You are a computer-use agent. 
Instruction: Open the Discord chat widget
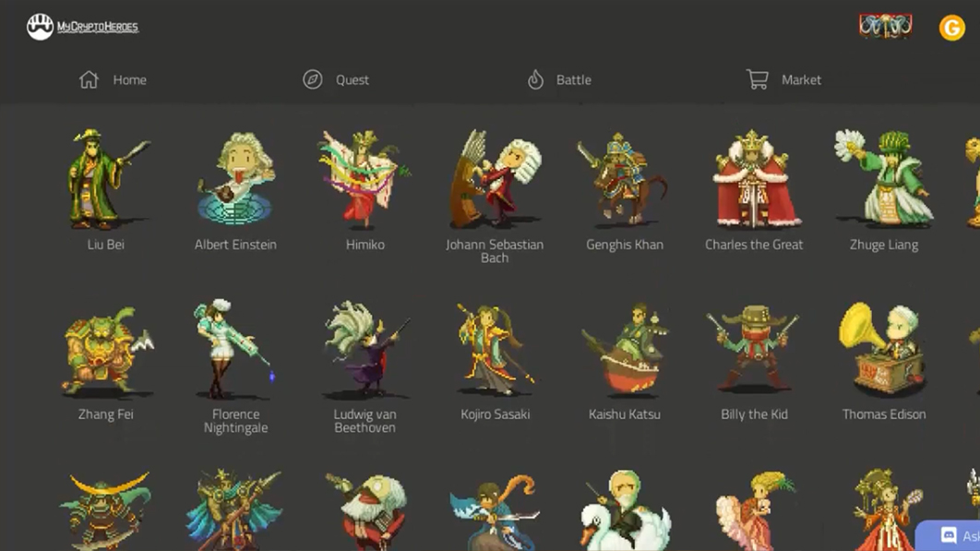[950, 535]
